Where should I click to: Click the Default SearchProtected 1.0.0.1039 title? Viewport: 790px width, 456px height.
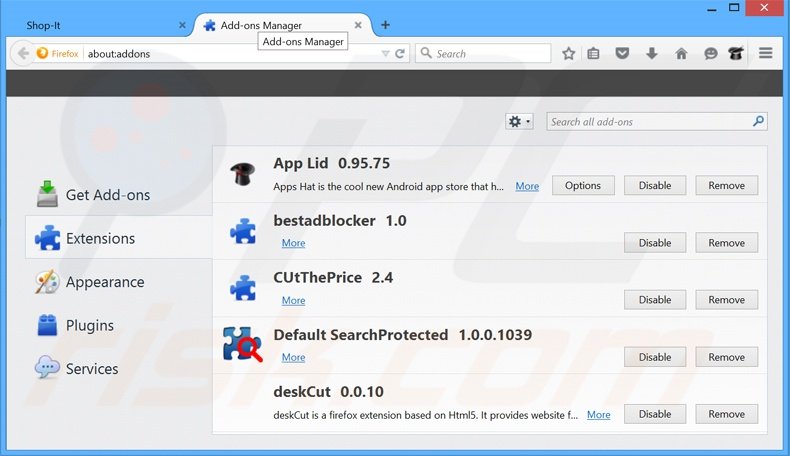[403, 335]
